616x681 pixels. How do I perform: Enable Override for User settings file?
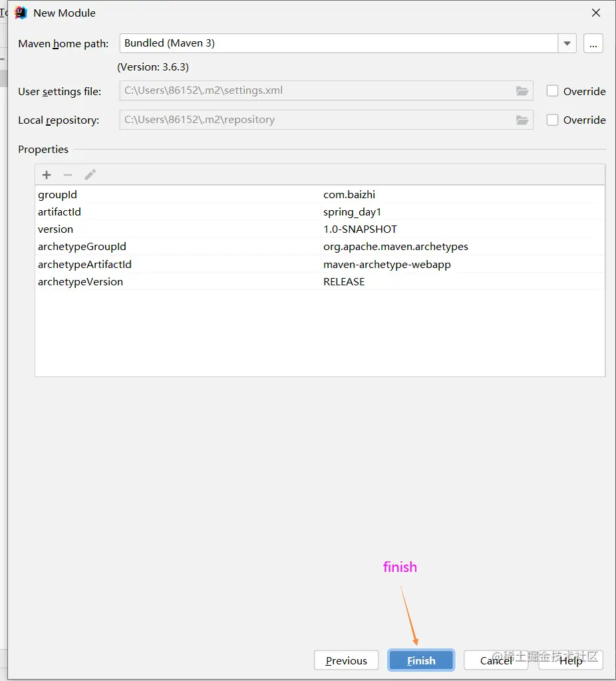tap(552, 90)
